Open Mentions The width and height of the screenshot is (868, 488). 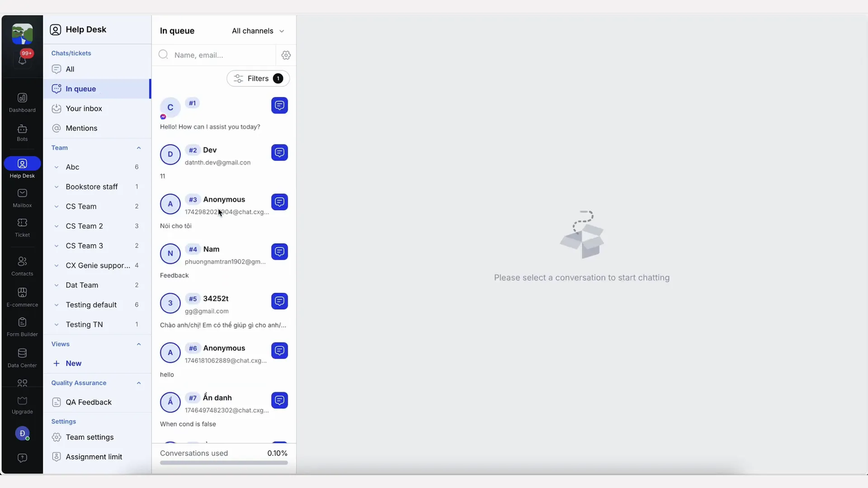pos(97,128)
